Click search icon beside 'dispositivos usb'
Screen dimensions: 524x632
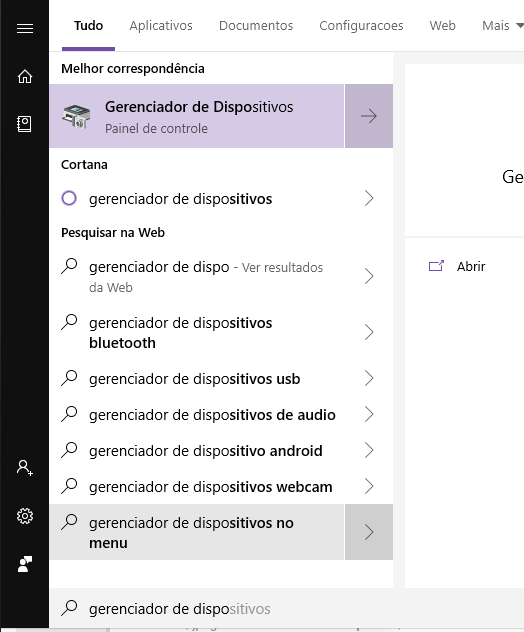pyautogui.click(x=69, y=378)
